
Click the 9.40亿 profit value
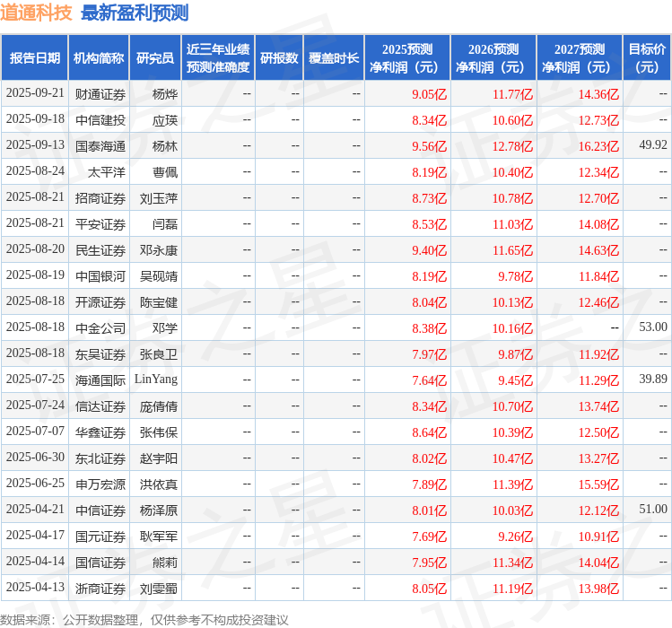click(430, 250)
